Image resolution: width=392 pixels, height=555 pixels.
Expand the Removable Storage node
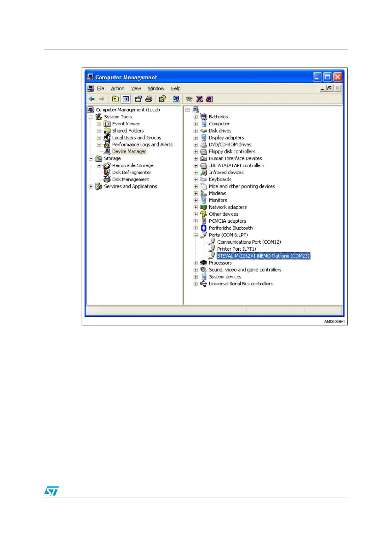99,166
